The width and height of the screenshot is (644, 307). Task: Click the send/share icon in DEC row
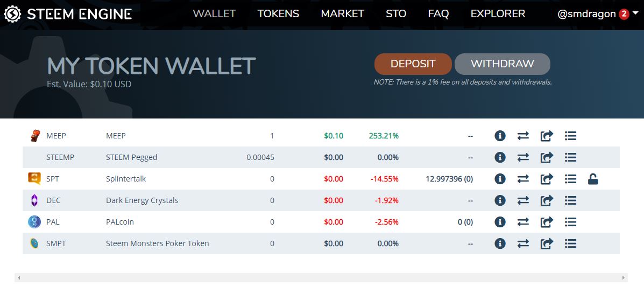547,200
